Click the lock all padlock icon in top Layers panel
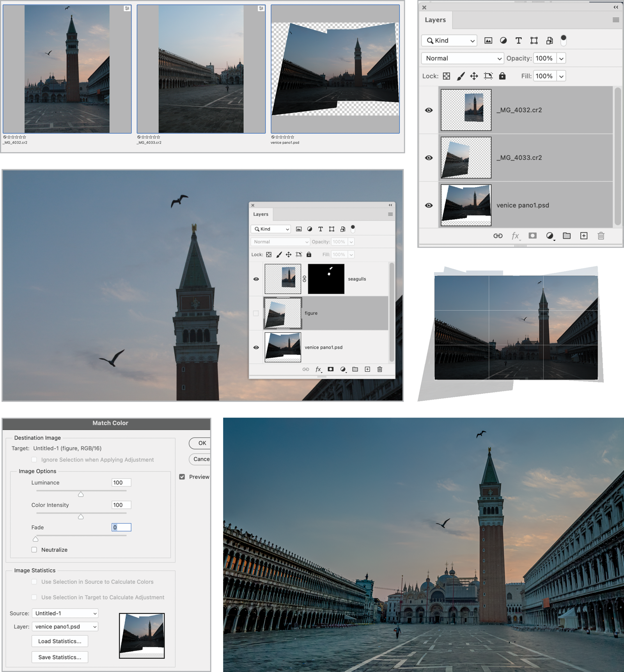This screenshot has width=624, height=672. tap(502, 76)
